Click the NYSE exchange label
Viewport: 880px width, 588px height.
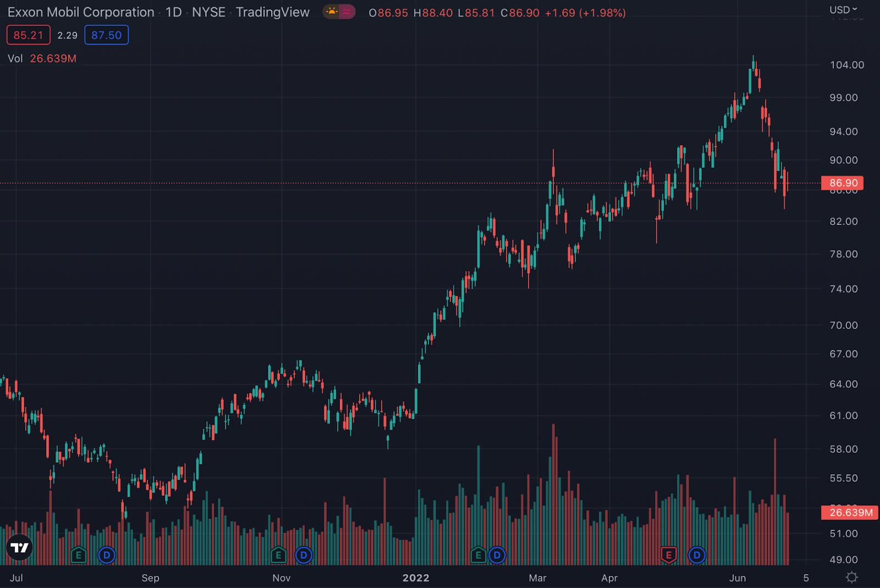click(208, 12)
